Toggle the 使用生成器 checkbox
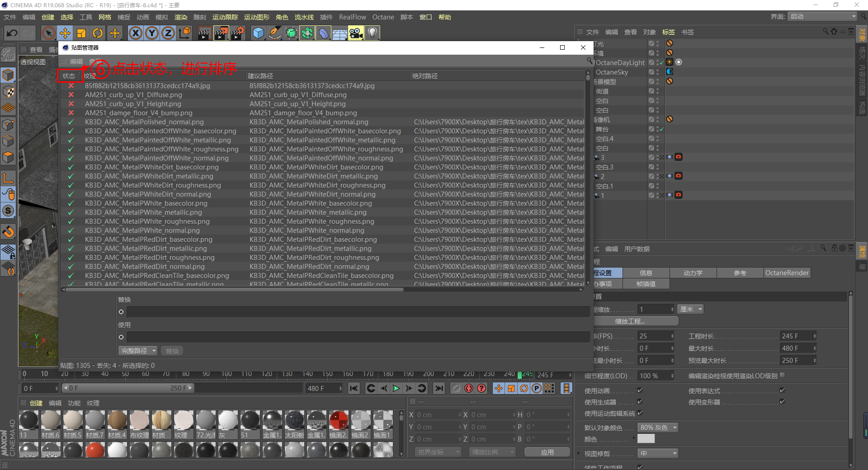The height and width of the screenshot is (470, 868). [640, 401]
